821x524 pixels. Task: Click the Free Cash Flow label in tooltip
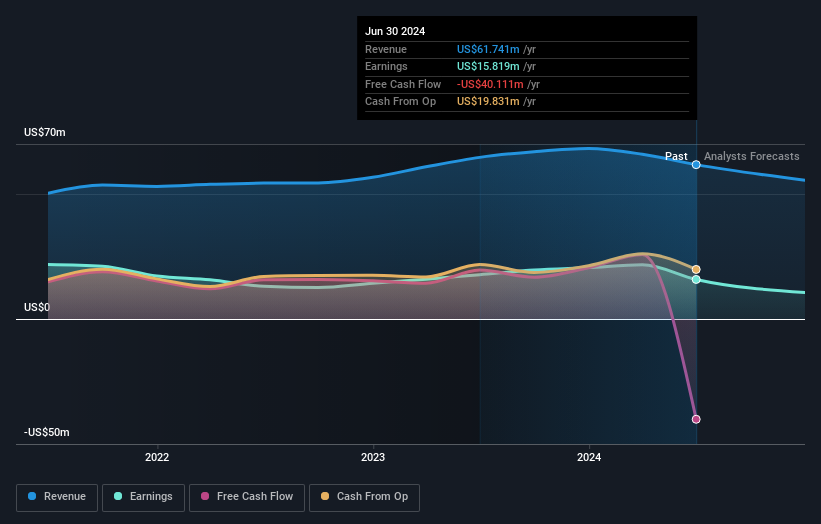point(403,84)
